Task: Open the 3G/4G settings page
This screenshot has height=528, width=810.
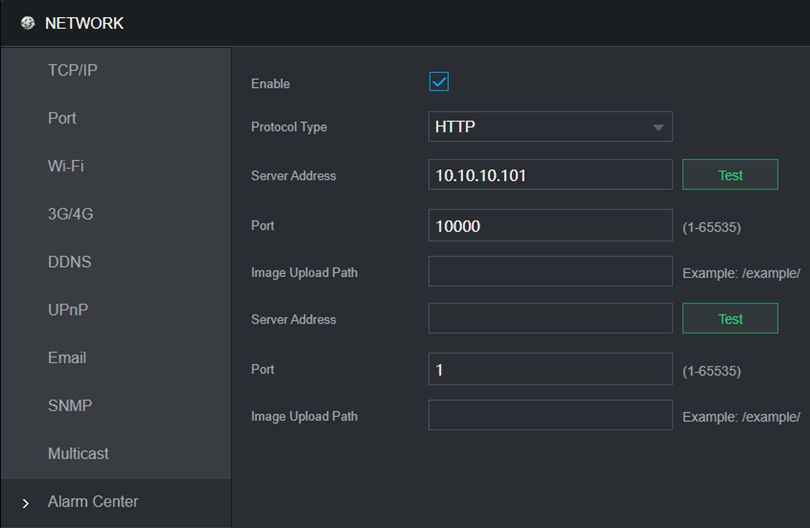Action: click(70, 214)
